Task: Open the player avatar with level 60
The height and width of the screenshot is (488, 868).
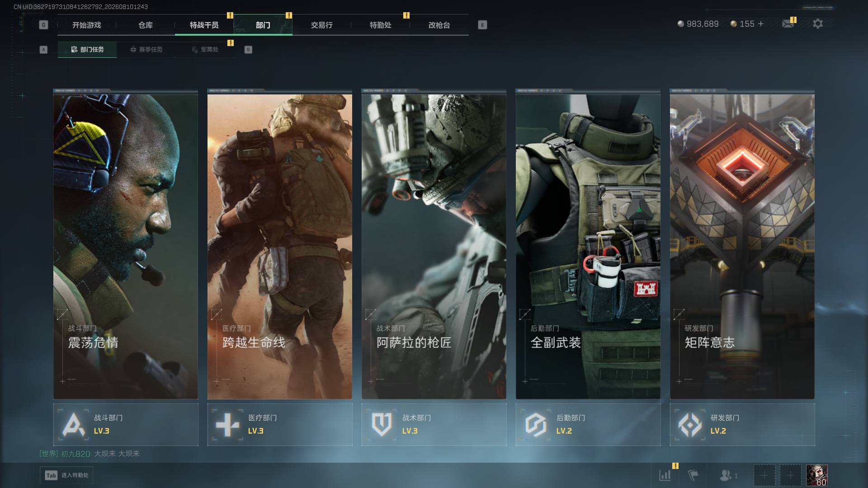Action: click(x=817, y=475)
